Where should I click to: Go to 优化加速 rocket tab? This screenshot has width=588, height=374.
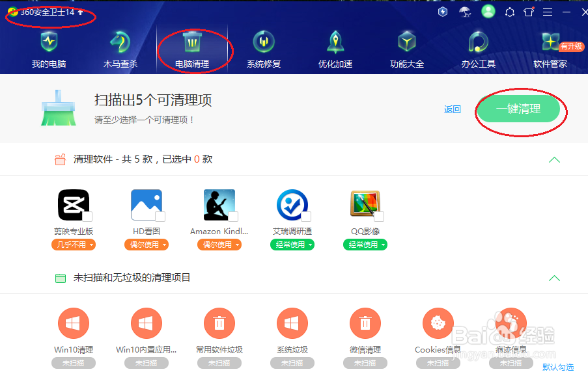(335, 50)
